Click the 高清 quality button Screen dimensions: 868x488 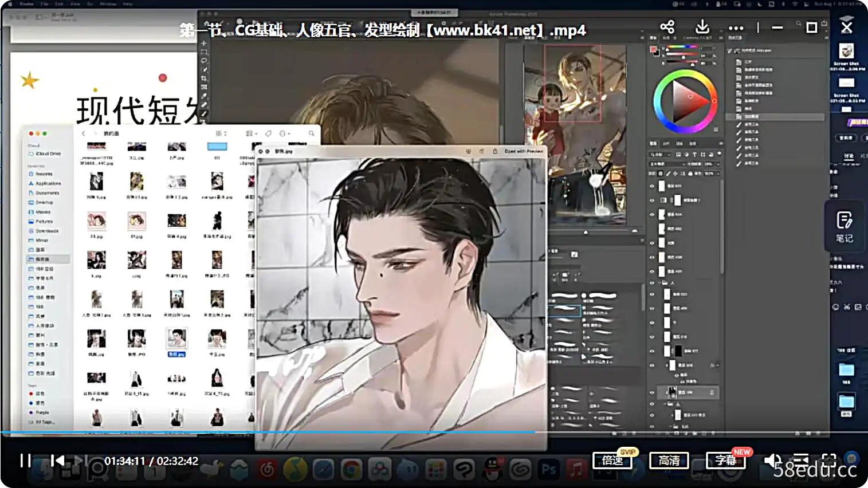click(669, 460)
